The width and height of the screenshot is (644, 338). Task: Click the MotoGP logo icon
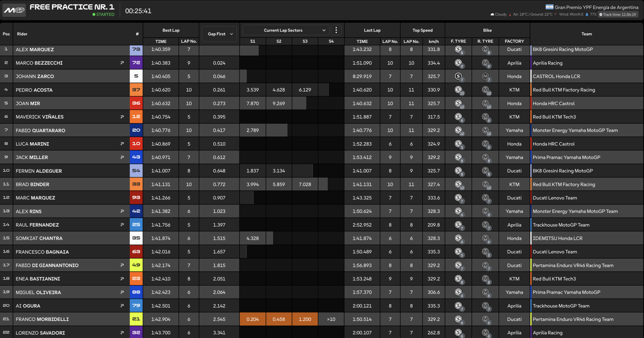click(14, 10)
